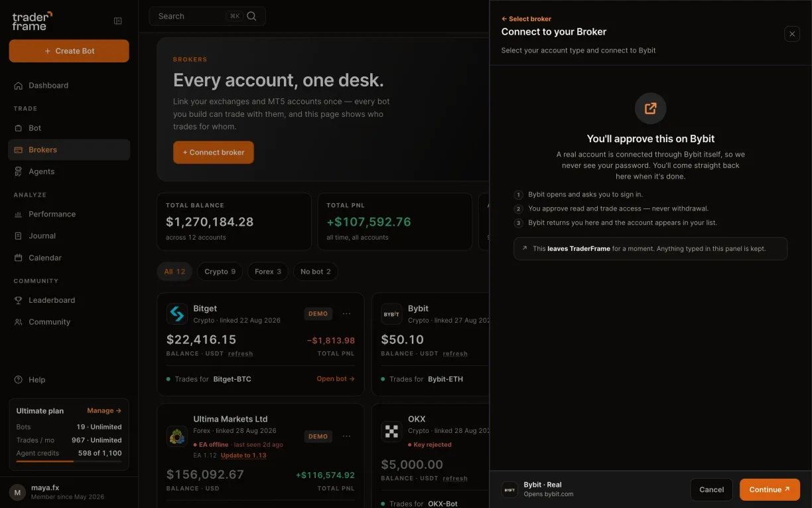812x508 pixels.
Task: Click the Bitget exchange logo
Action: (177, 313)
